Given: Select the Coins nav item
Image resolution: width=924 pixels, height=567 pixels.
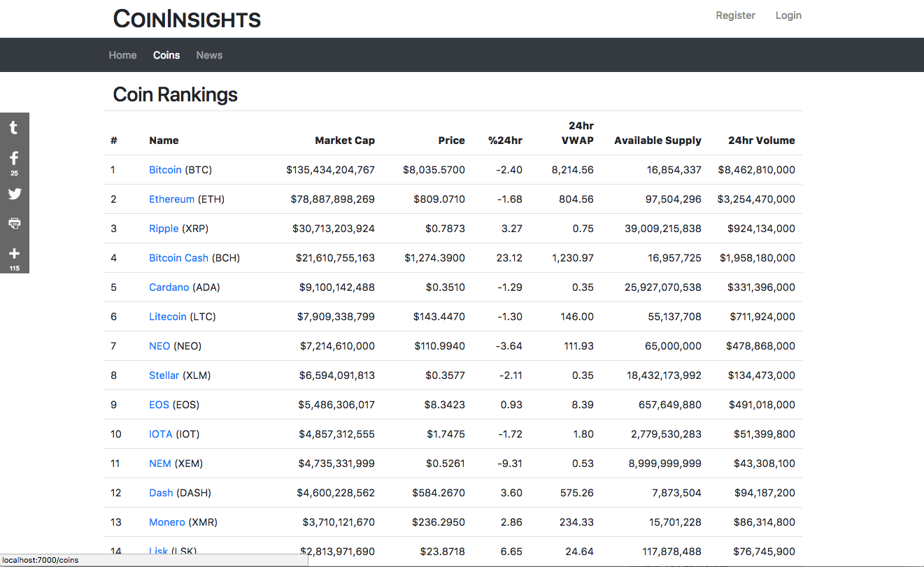Looking at the screenshot, I should click(166, 55).
